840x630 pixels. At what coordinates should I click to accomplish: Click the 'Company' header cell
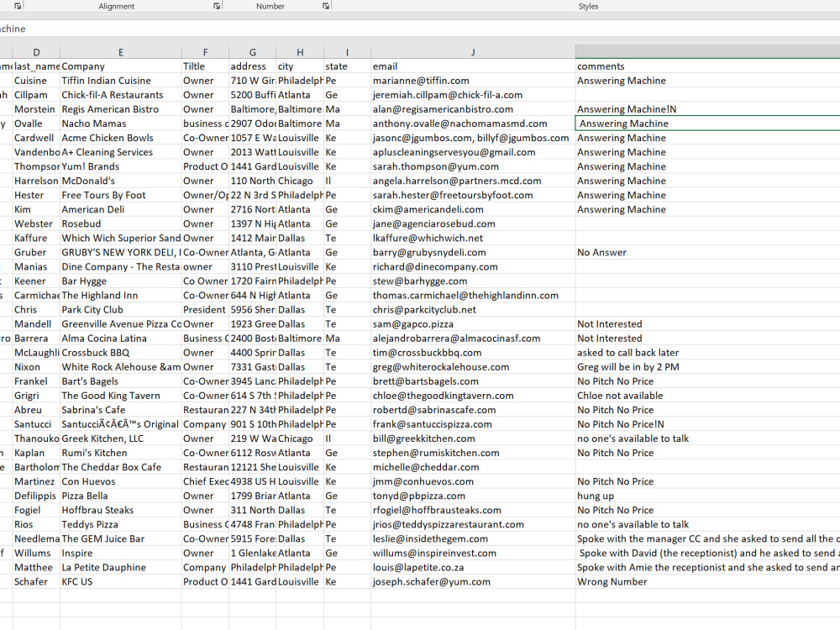(121, 66)
